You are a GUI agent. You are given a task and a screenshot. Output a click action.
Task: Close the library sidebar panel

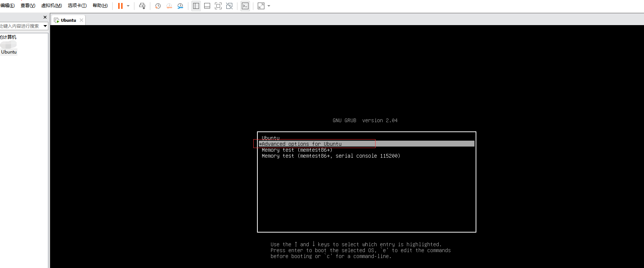(x=45, y=17)
